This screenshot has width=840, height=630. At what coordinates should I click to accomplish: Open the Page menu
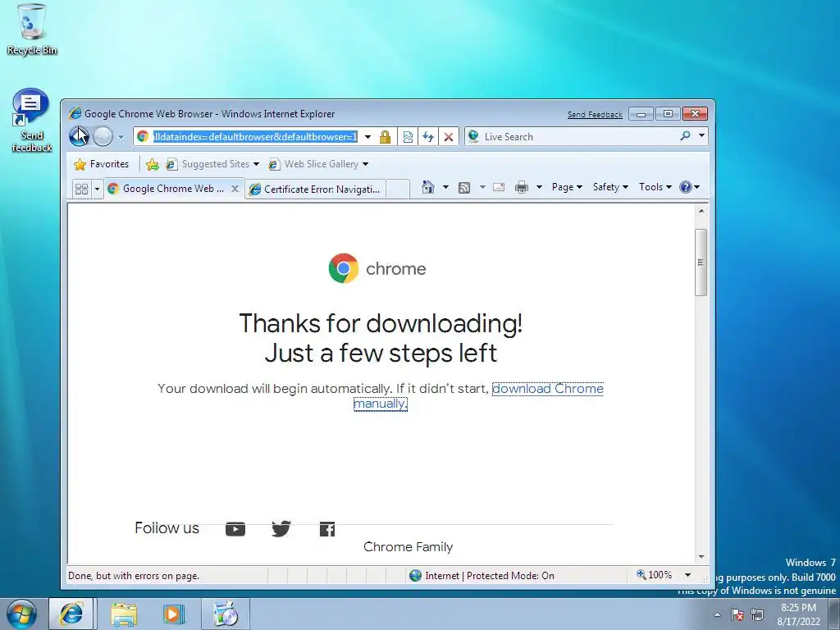(567, 187)
